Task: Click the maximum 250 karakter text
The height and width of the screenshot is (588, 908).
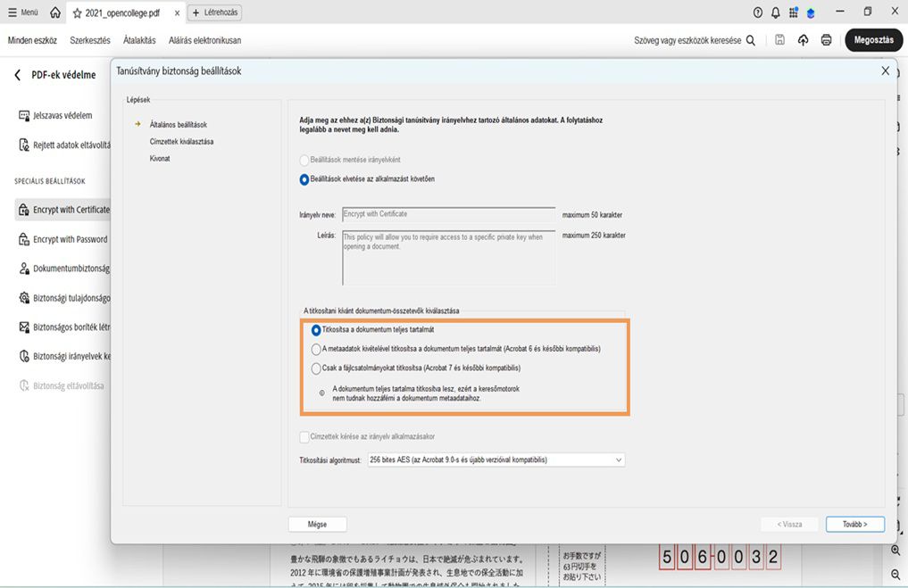Action: pos(594,235)
